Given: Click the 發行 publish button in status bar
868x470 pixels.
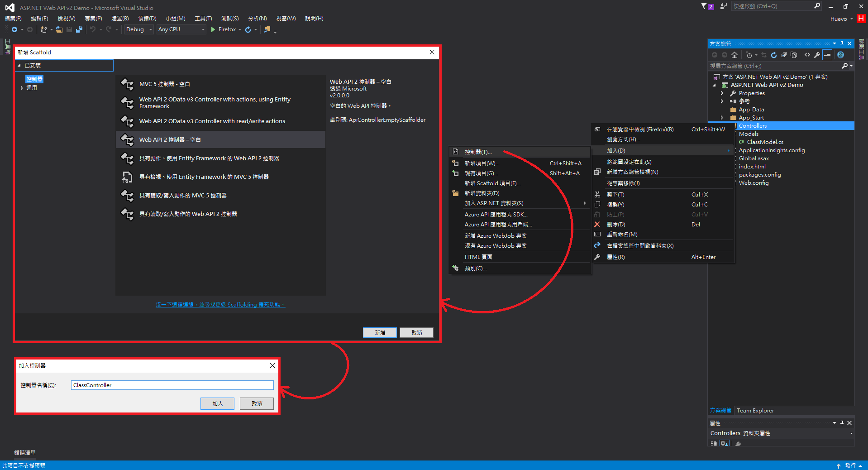Looking at the screenshot, I should point(849,466).
